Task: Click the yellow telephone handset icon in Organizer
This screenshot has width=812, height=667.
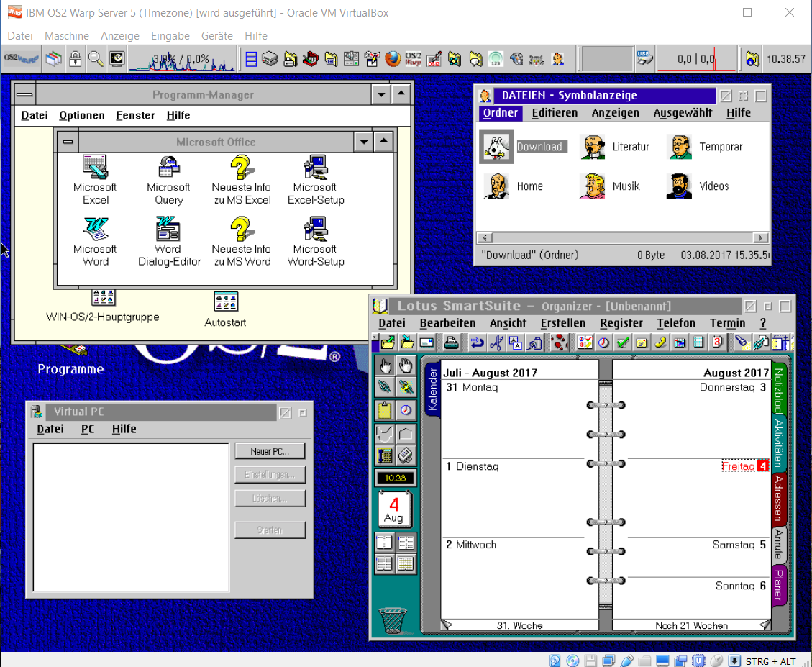Action: [660, 342]
